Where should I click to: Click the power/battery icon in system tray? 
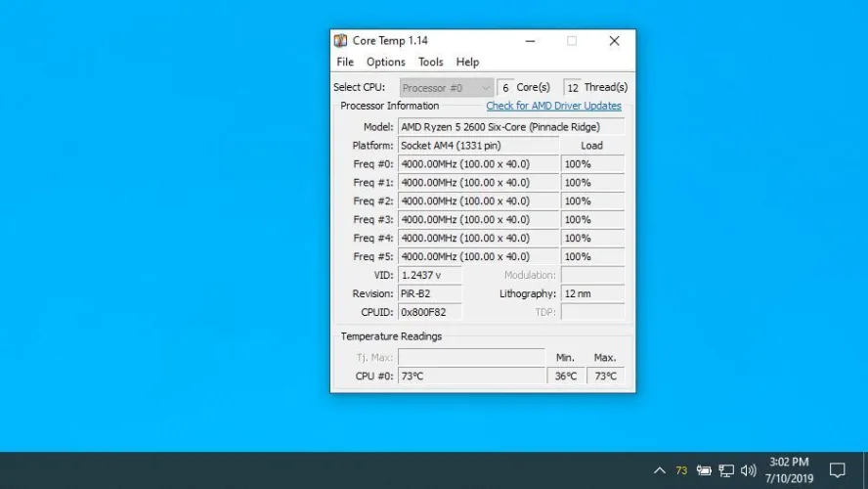point(704,470)
